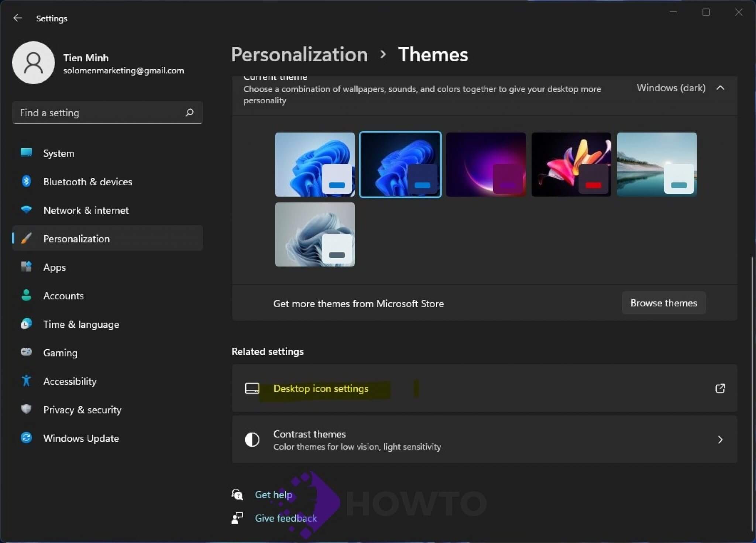The height and width of the screenshot is (543, 756).
Task: Click the Accounts person icon
Action: tap(26, 295)
